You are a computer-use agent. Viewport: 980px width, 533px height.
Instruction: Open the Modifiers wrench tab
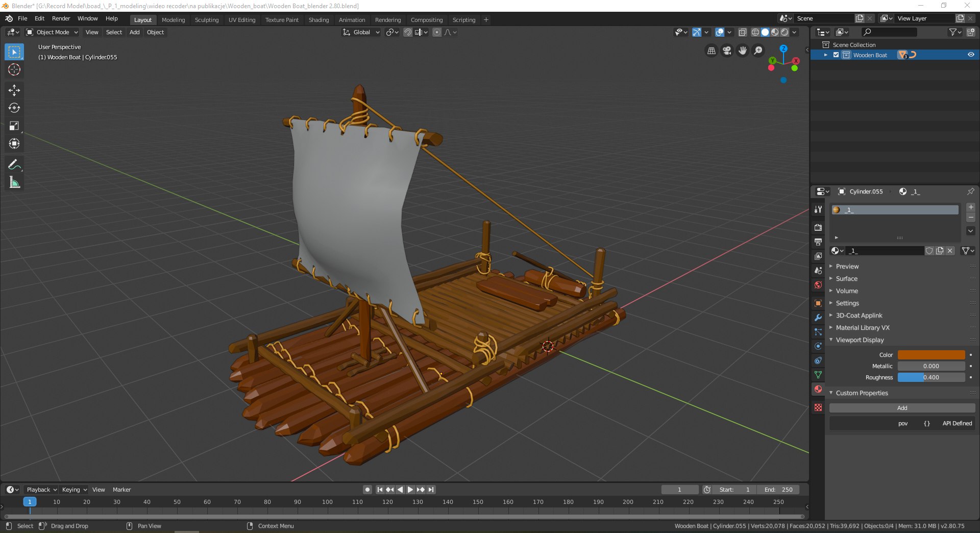click(818, 318)
